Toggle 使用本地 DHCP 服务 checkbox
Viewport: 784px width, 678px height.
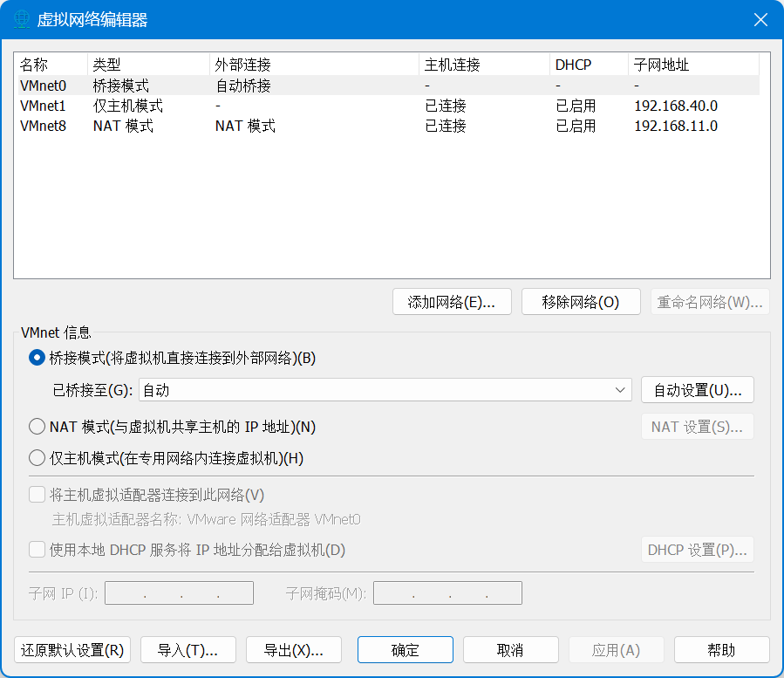pyautogui.click(x=37, y=550)
